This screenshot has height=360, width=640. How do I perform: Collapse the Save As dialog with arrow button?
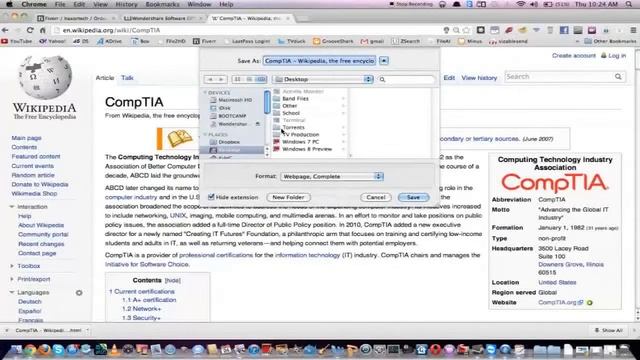(x=384, y=61)
